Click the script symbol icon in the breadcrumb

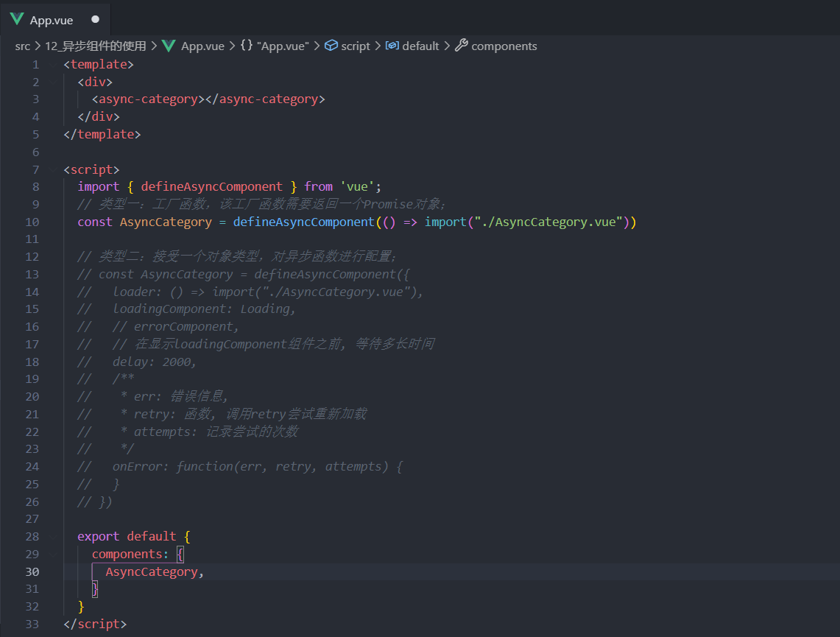pyautogui.click(x=333, y=46)
